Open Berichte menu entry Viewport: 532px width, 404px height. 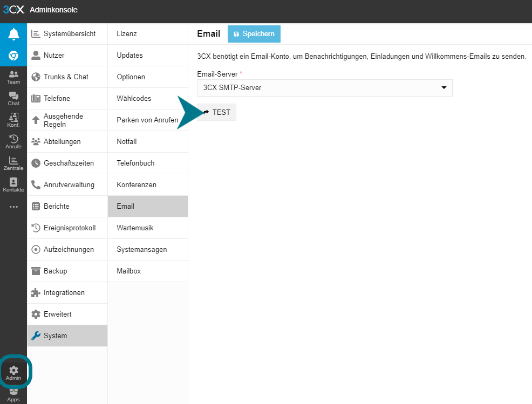[67, 206]
